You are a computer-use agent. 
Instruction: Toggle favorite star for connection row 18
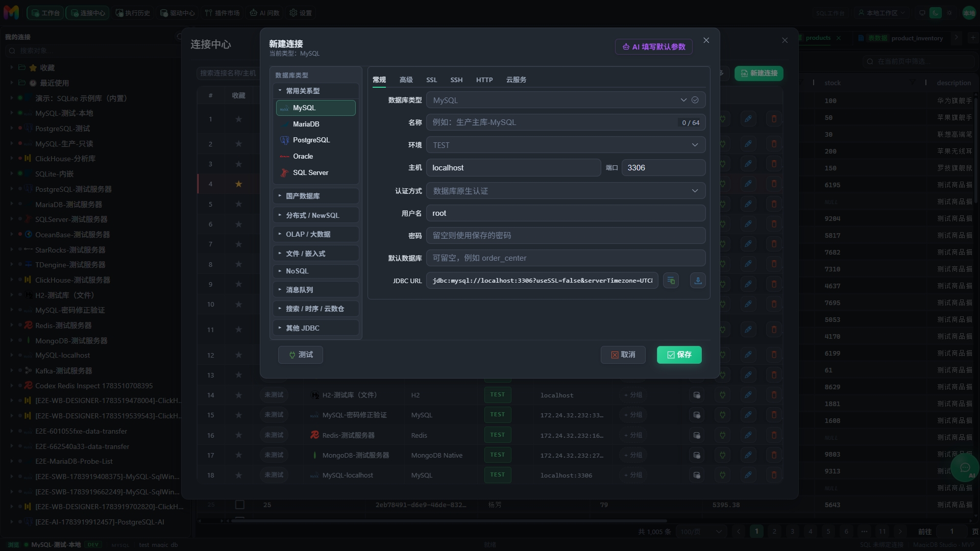click(238, 475)
